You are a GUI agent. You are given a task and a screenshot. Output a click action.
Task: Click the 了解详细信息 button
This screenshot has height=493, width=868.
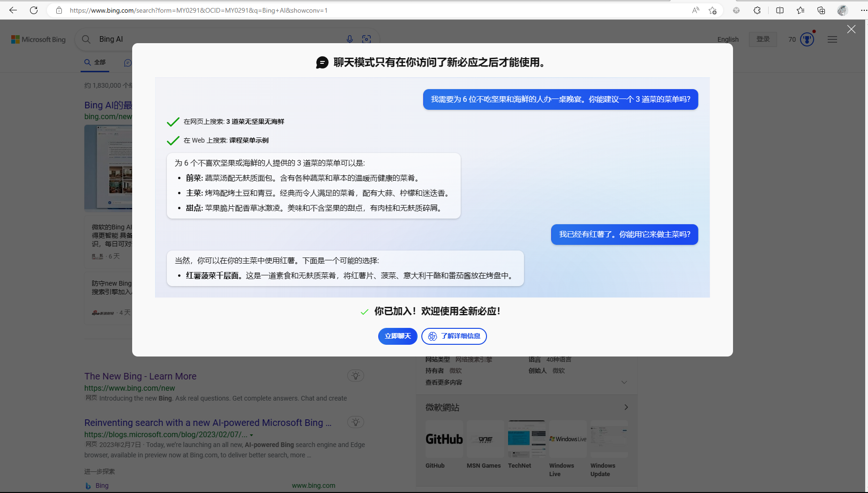click(454, 336)
